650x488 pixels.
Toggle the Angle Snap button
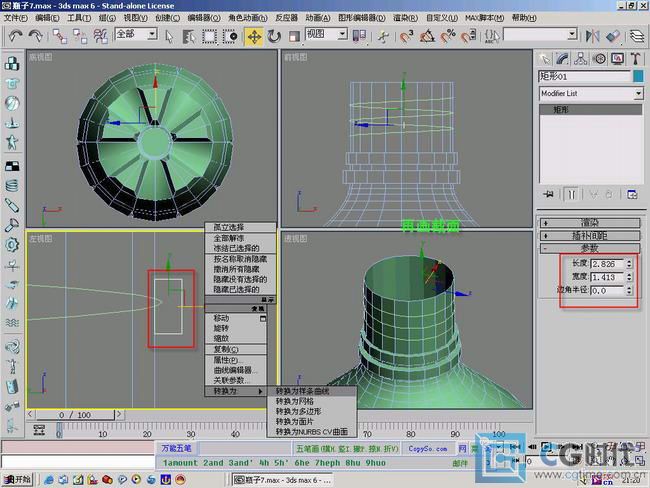(427, 36)
